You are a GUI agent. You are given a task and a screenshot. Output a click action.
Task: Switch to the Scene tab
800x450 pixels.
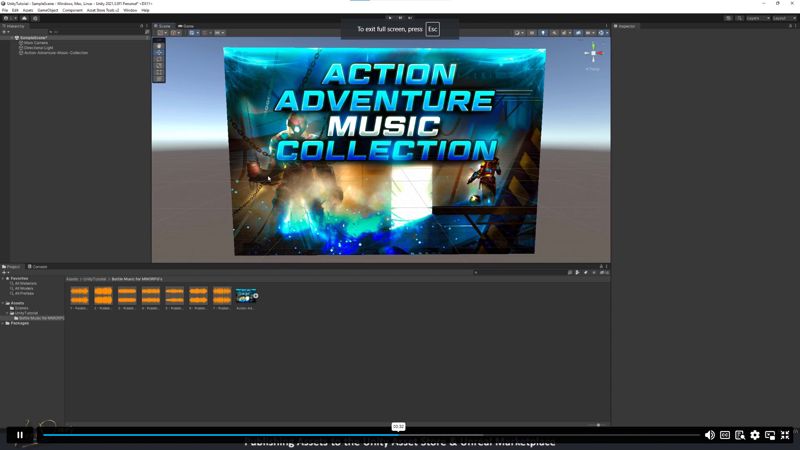164,26
